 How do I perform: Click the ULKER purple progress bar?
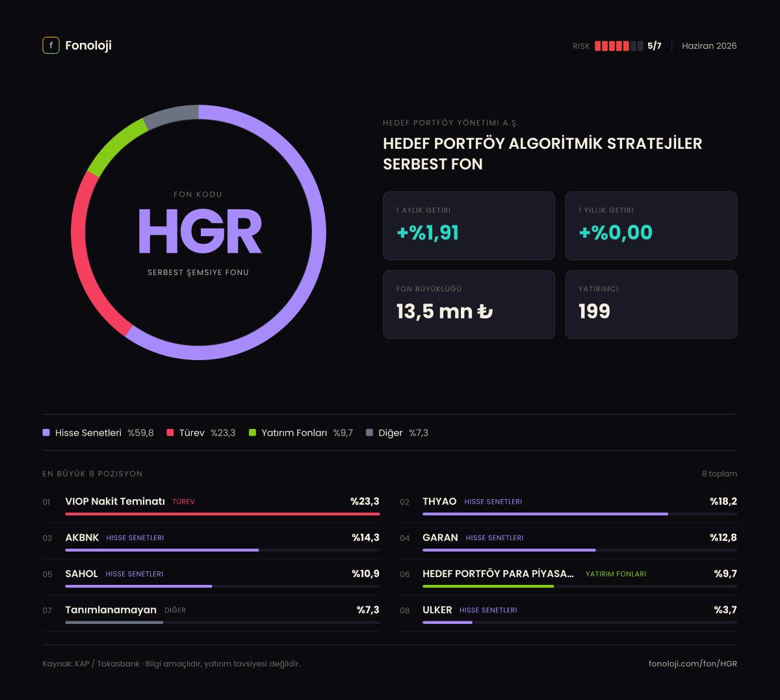(447, 623)
